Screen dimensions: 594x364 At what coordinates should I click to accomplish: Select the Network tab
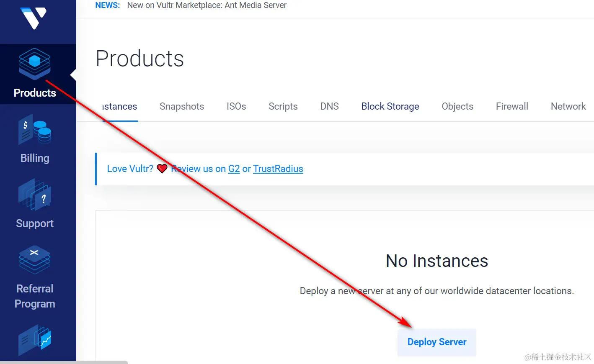(x=568, y=106)
